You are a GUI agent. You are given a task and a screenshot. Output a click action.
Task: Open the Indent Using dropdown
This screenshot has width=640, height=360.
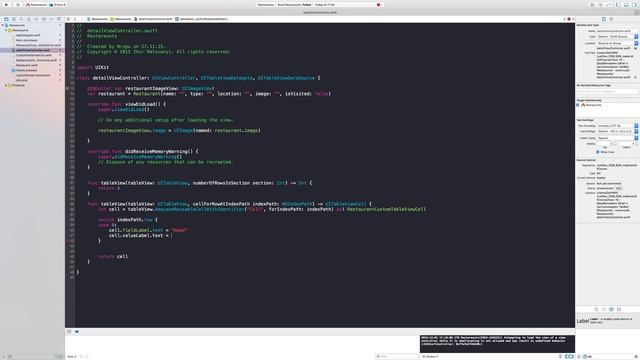[x=617, y=138]
